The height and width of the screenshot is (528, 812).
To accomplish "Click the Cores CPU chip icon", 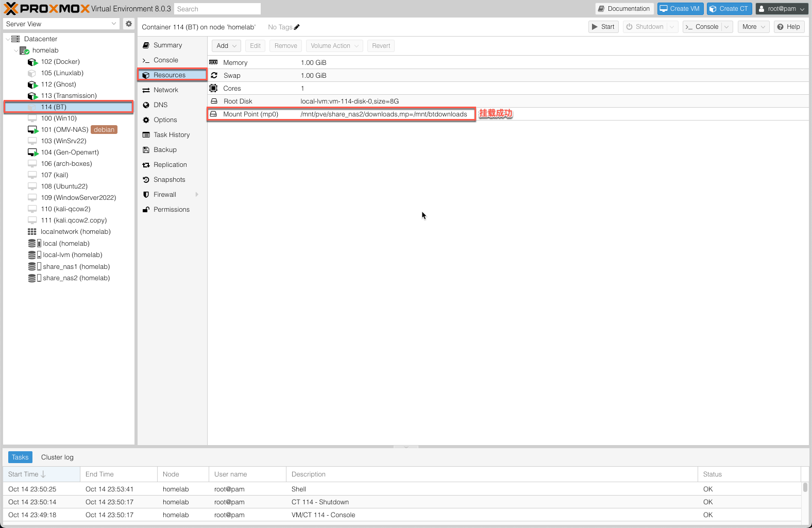I will tap(214, 88).
